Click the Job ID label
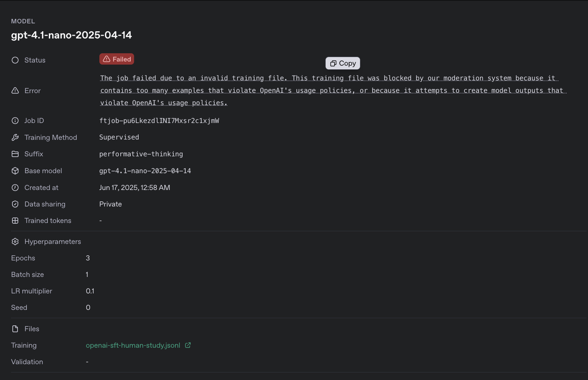588x380 pixels. 34,121
